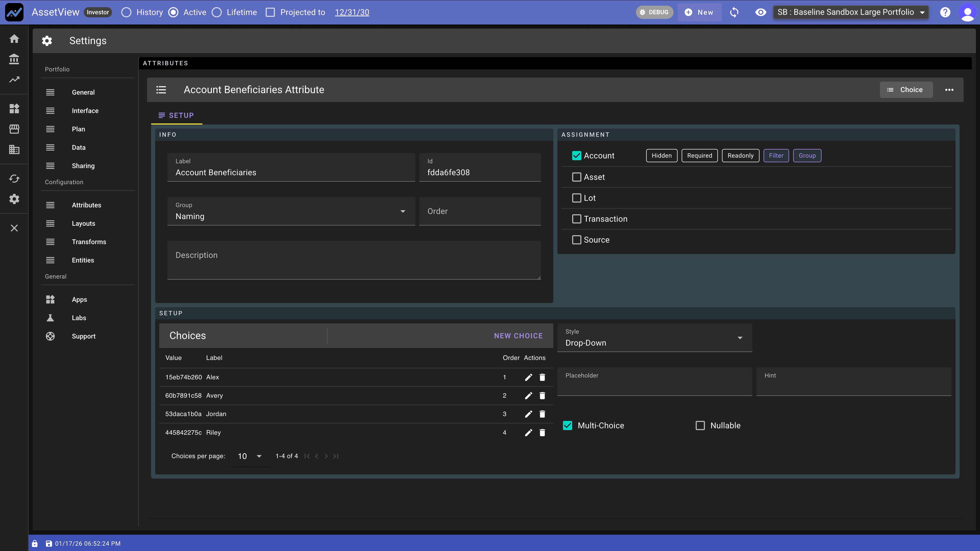Edit the Alex choice with the pencil icon
Screen dimensions: 980x551
[529, 377]
